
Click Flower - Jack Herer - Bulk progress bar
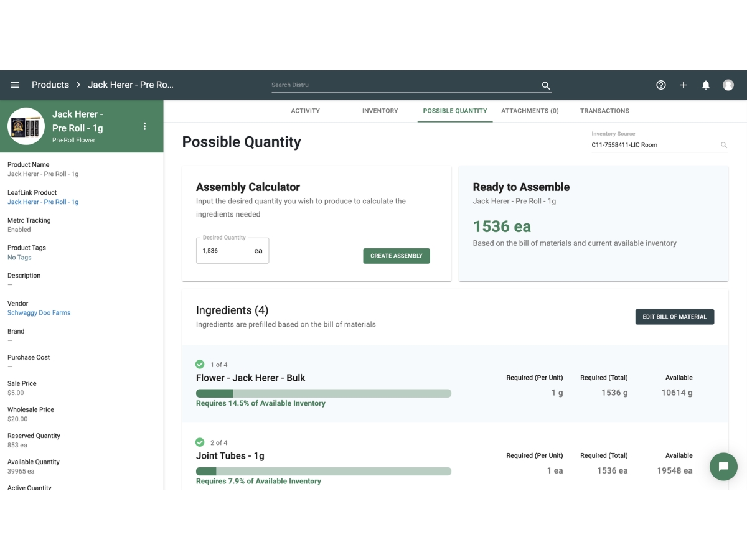coord(324,393)
